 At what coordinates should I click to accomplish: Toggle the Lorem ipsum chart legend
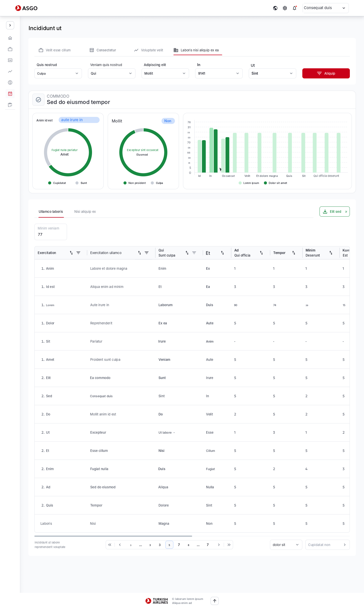pyautogui.click(x=249, y=183)
